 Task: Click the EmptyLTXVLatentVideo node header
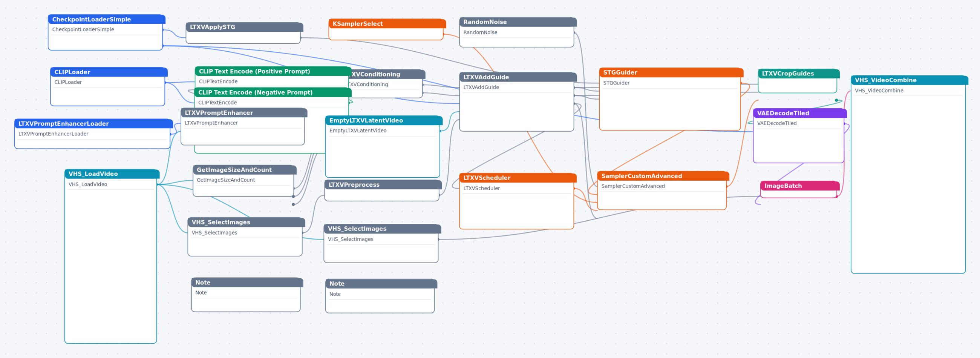[x=384, y=120]
